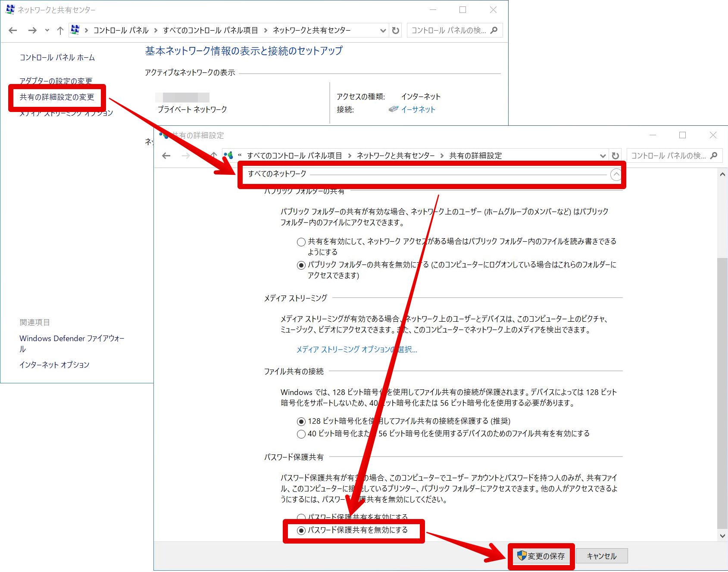Maximize the 共有の詳細設定 window
This screenshot has height=572, width=728.
coord(682,135)
